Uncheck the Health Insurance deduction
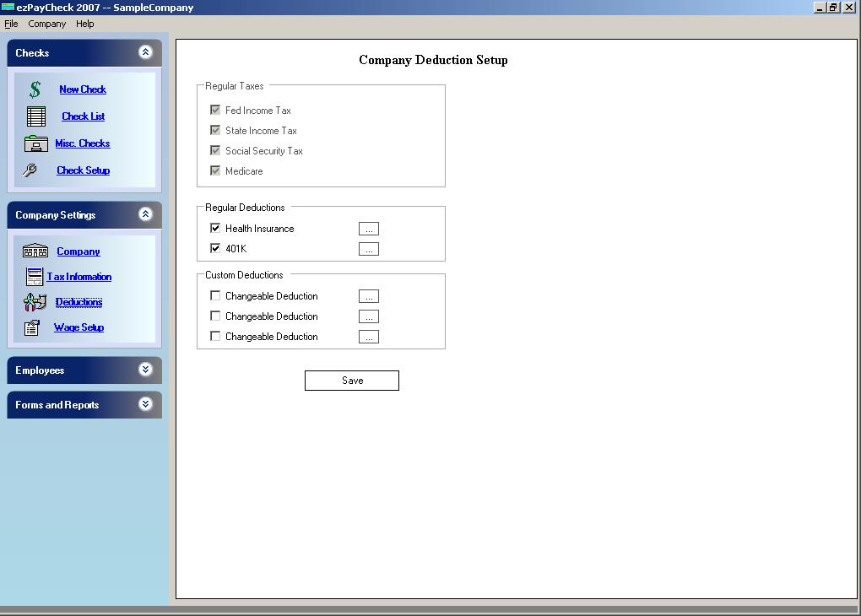The width and height of the screenshot is (861, 616). pyautogui.click(x=215, y=228)
